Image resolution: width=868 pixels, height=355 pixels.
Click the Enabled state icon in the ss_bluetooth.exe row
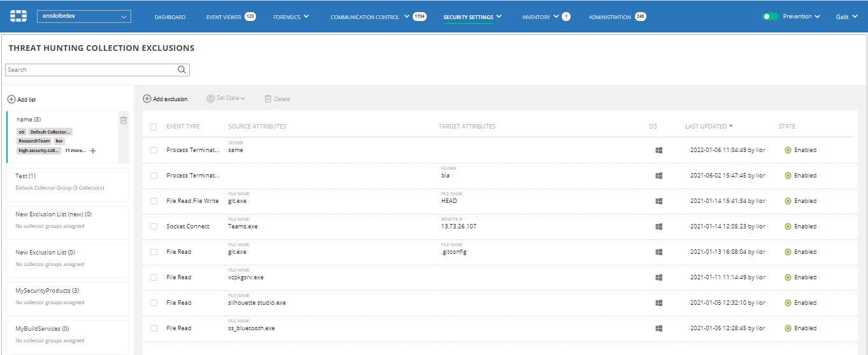pos(788,328)
